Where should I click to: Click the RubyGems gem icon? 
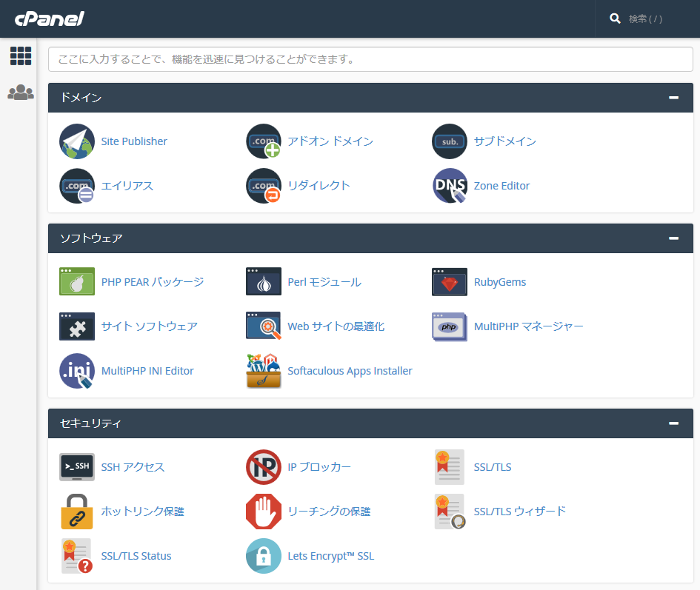[x=450, y=282]
